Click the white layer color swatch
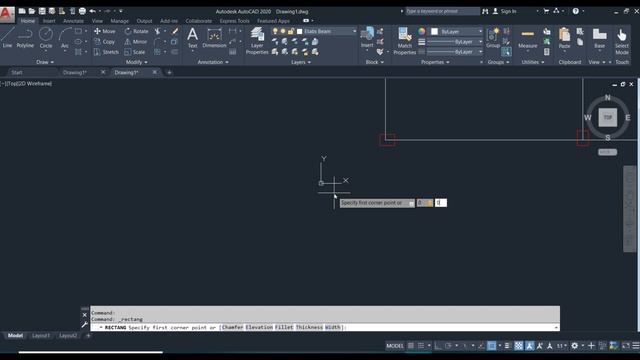 coord(300,31)
